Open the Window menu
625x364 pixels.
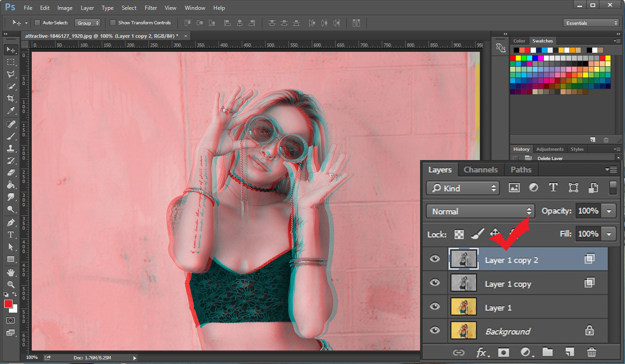coord(195,8)
